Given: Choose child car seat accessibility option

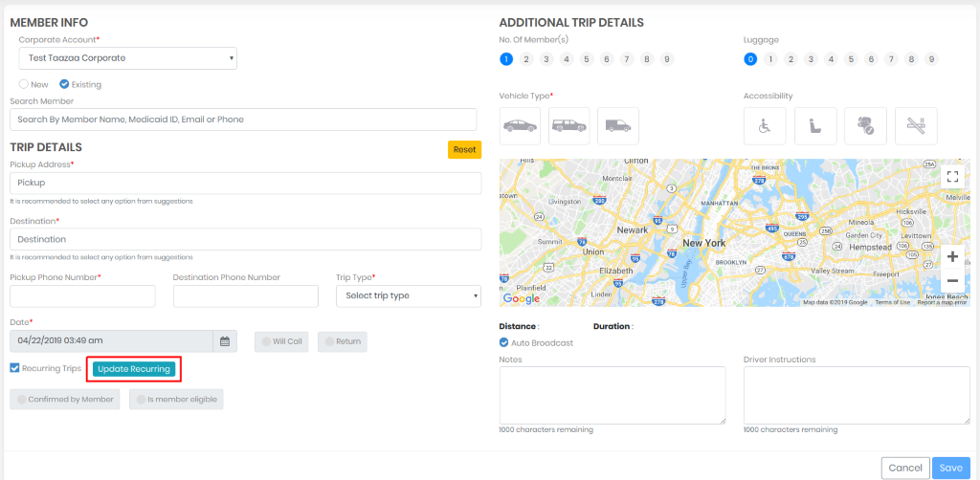Looking at the screenshot, I should 815,126.
